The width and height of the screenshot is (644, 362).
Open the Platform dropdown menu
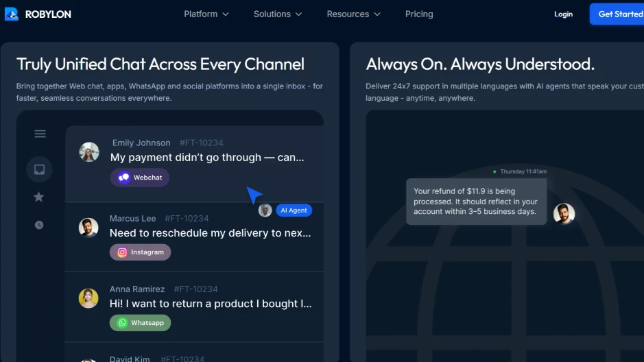pyautogui.click(x=206, y=14)
